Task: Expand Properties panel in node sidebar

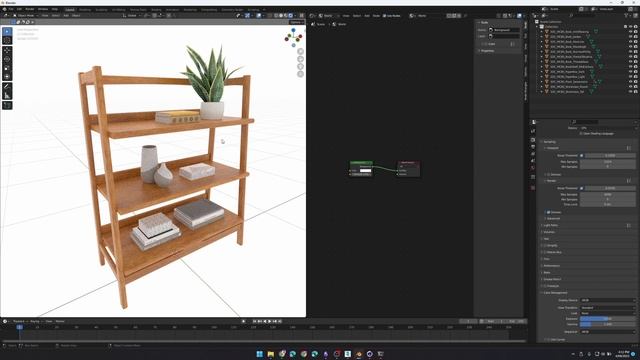Action: coord(487,51)
